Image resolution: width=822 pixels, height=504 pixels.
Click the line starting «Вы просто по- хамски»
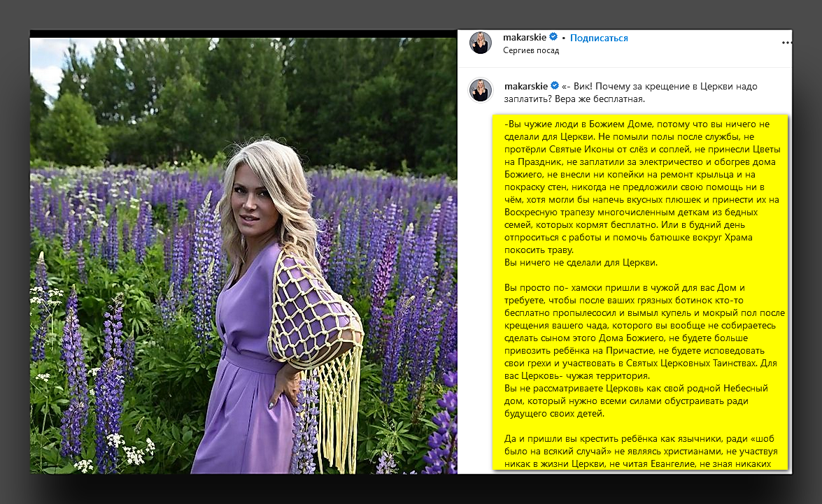(624, 287)
